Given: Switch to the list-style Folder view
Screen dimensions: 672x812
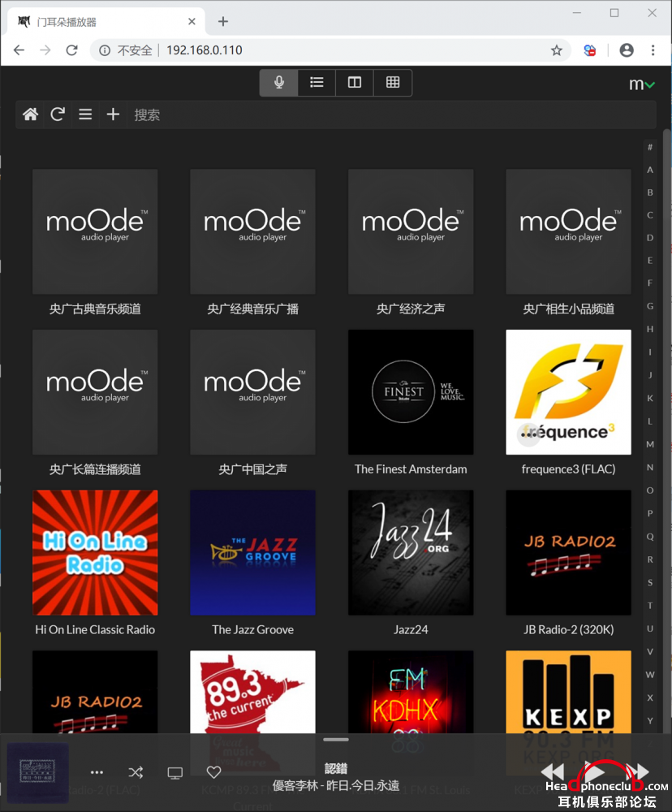Looking at the screenshot, I should (317, 82).
